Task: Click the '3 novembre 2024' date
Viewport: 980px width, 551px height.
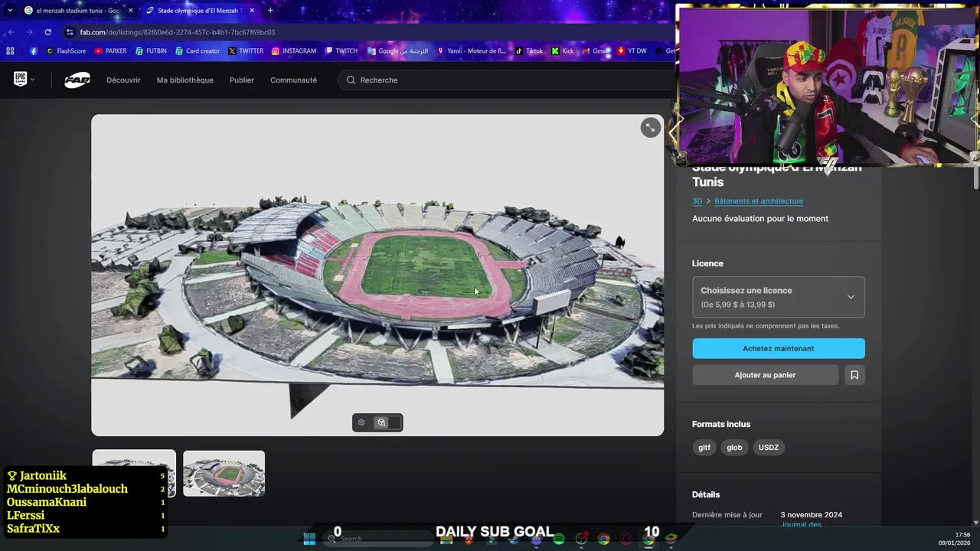Action: pos(812,515)
